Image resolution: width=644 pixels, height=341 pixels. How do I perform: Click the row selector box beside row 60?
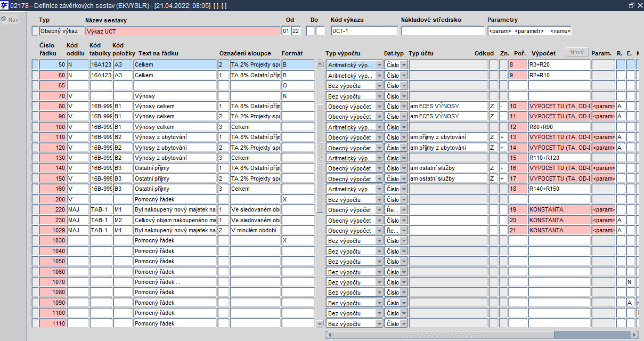[x=35, y=75]
